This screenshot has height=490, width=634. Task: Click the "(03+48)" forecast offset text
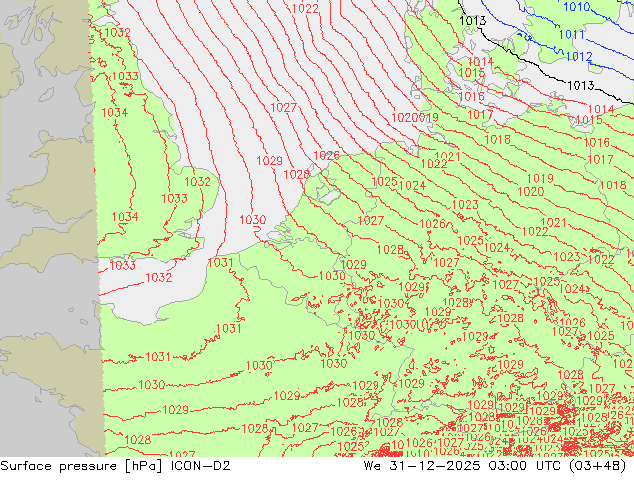pos(598,466)
